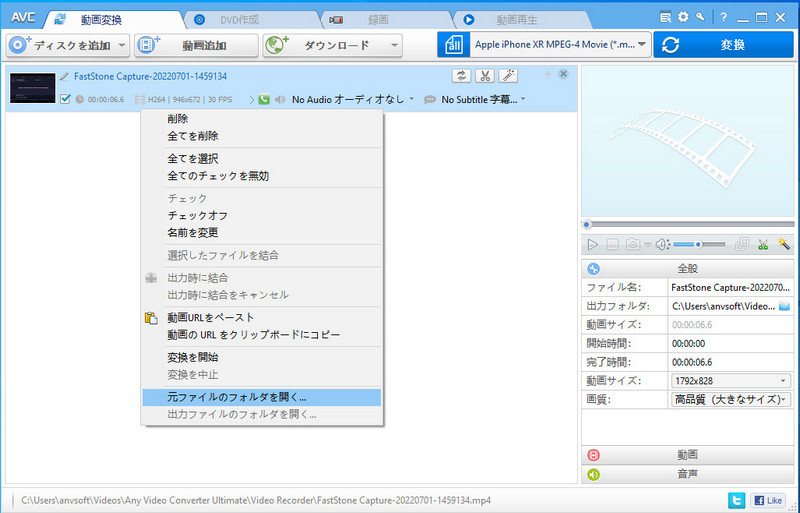800x513 pixels.
Task: Click the video thumbnail of FastStone Capture
Action: tap(33, 88)
